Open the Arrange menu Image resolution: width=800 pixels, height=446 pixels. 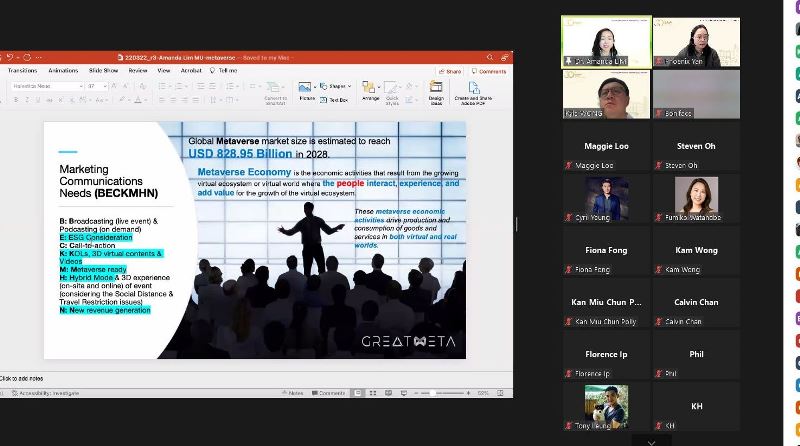pos(370,91)
